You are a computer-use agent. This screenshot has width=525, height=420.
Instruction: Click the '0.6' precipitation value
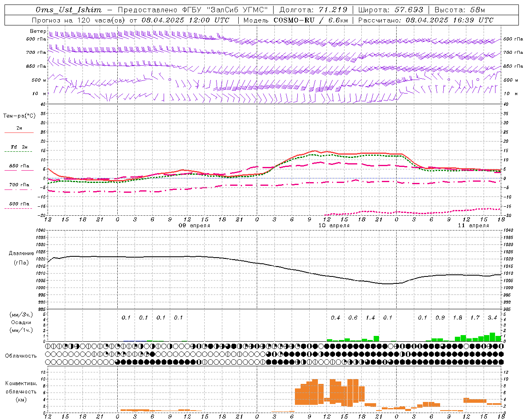[x=353, y=317]
